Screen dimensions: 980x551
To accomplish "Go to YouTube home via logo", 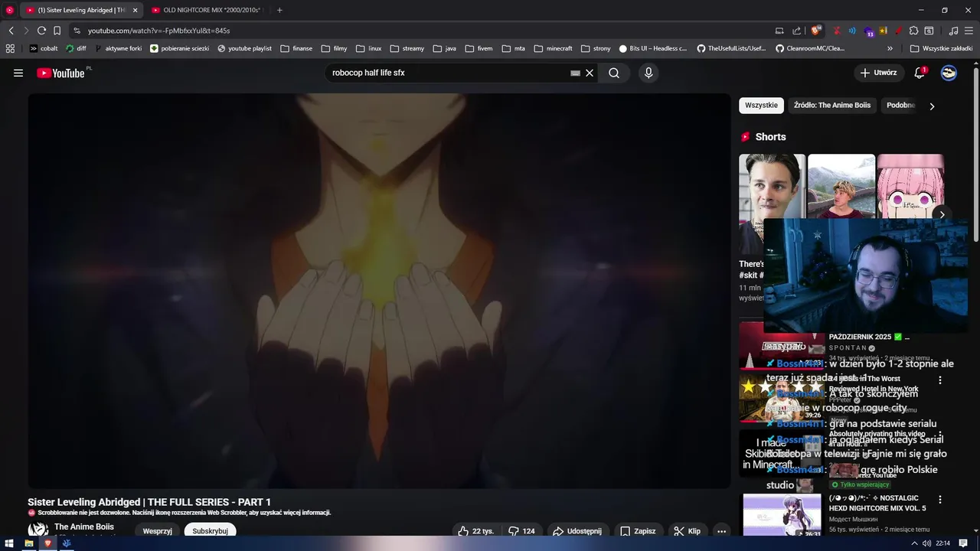I will coord(61,73).
